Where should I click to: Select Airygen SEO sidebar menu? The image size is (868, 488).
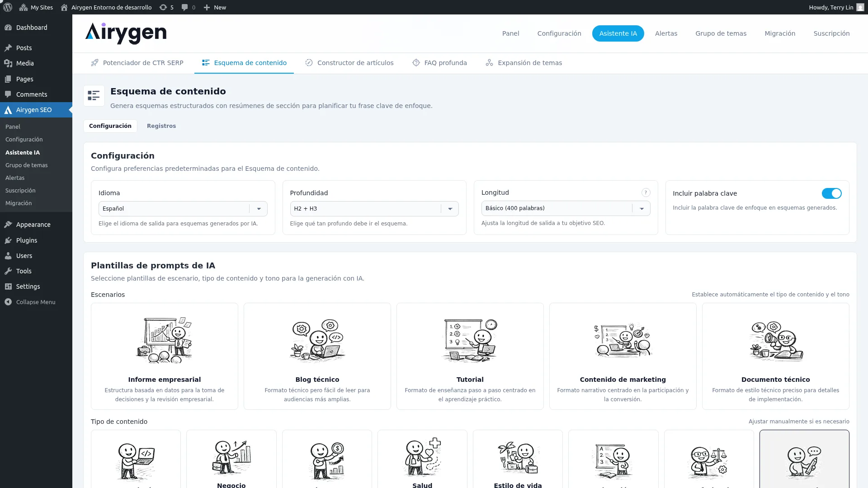point(36,110)
